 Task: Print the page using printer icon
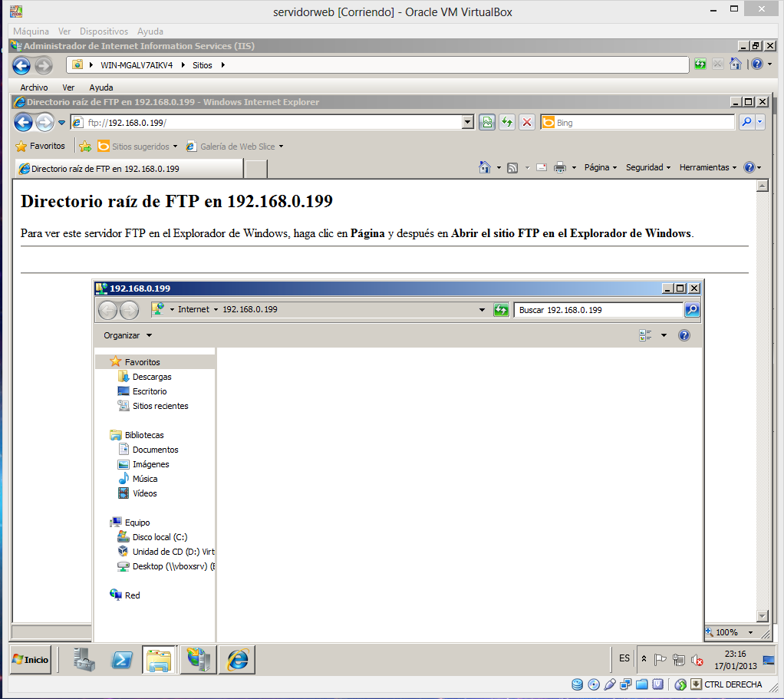tap(560, 167)
